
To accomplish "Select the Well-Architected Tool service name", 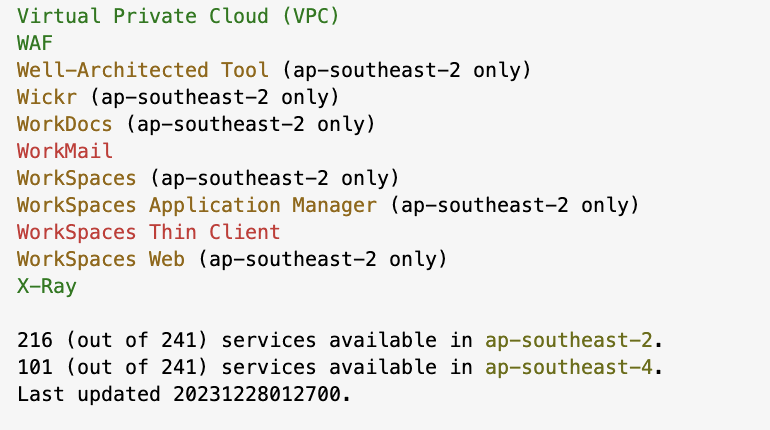I will pos(142,70).
